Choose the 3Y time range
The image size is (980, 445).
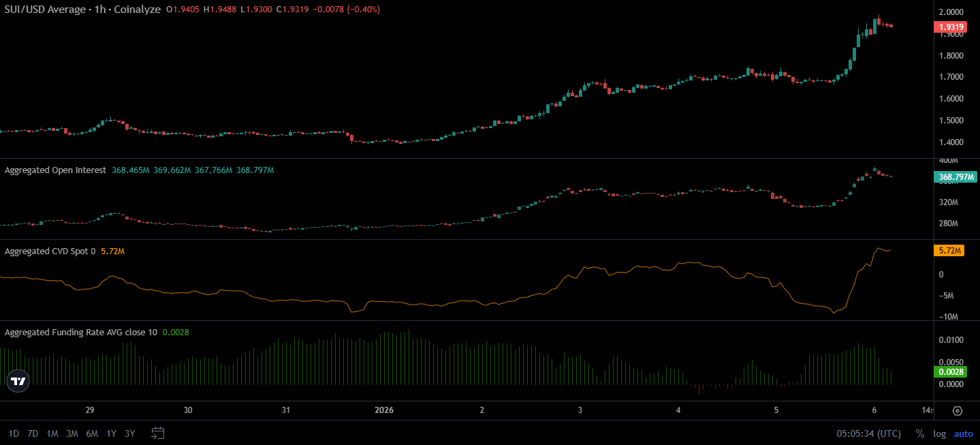(x=130, y=433)
